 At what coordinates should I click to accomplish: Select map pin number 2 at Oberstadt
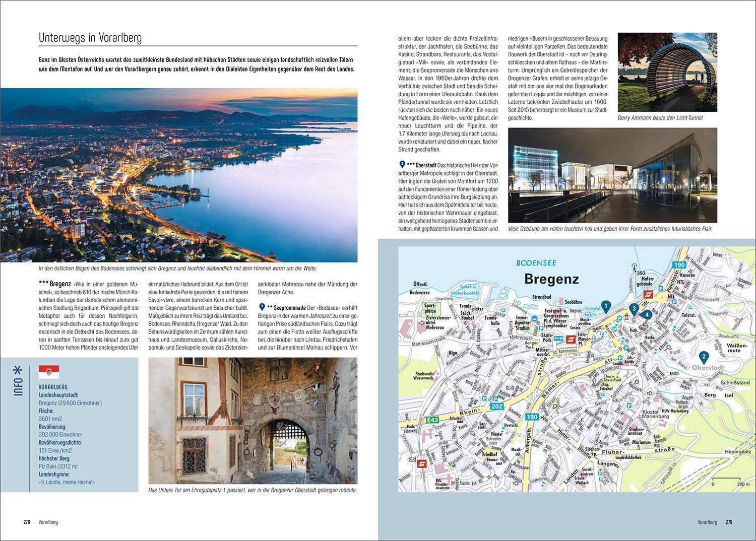click(x=704, y=357)
